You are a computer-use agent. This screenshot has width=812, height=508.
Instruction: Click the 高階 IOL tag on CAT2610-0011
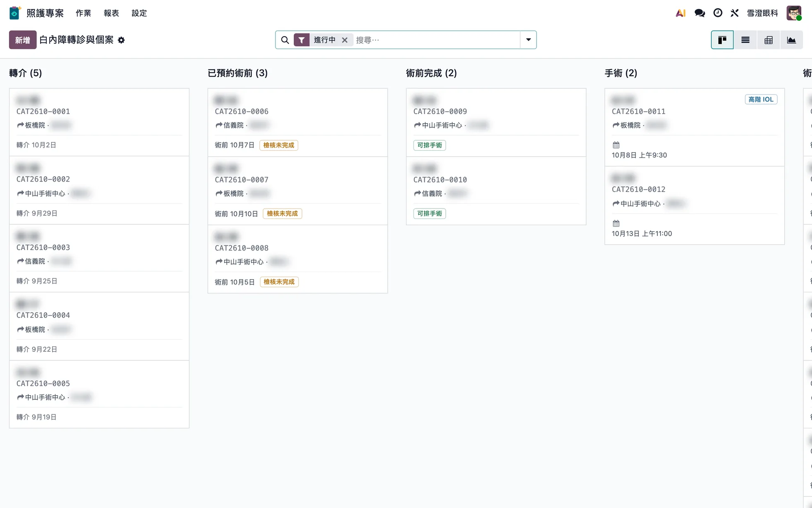pos(761,100)
